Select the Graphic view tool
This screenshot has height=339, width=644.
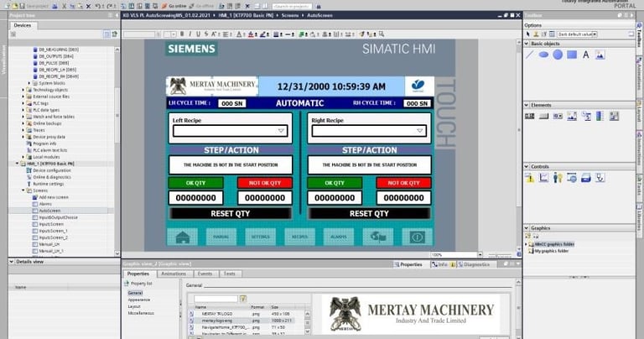(600, 55)
